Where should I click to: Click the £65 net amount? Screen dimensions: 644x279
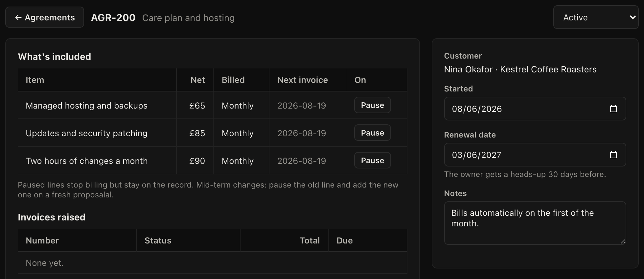coord(197,106)
